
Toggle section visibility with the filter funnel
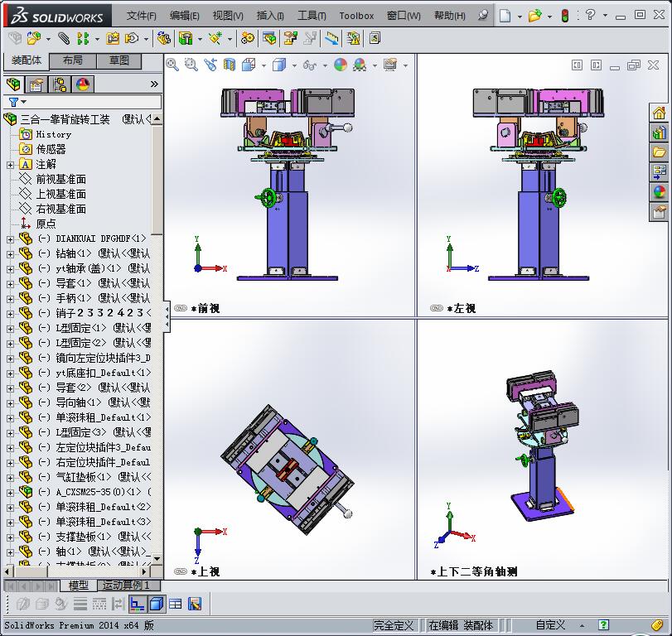coord(13,101)
